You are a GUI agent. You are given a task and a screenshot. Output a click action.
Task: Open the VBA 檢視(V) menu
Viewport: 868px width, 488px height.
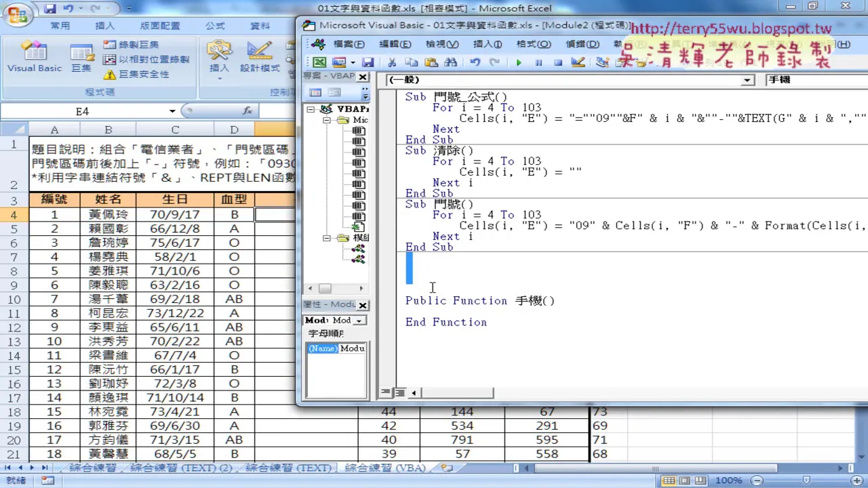click(441, 44)
